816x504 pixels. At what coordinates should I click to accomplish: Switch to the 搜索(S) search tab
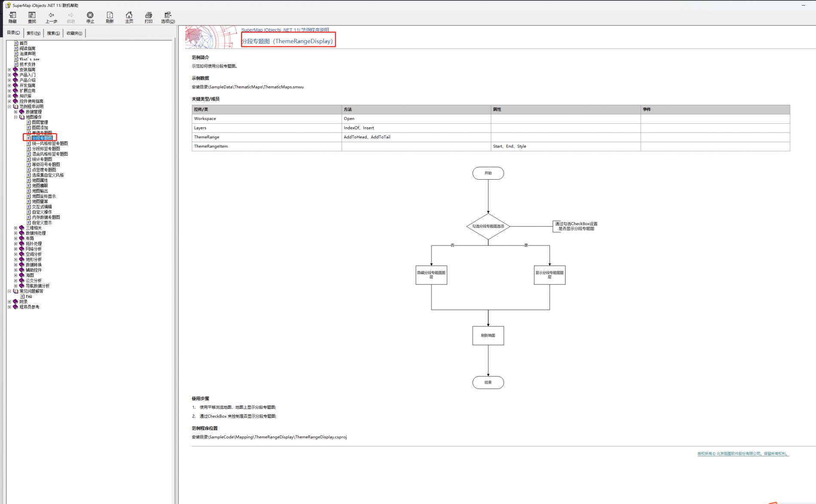(x=53, y=33)
